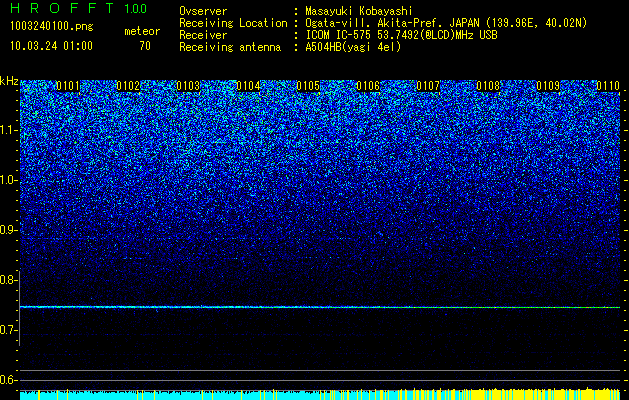Click the HROFFT 1.00 title text
This screenshot has height=400, width=629.
tap(79, 8)
